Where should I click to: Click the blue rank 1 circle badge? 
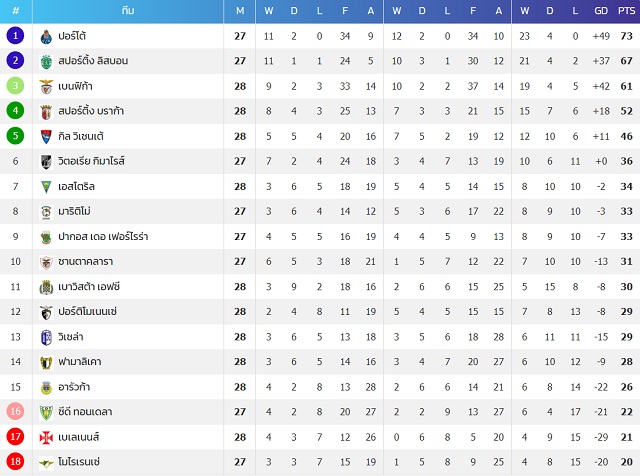[x=16, y=36]
